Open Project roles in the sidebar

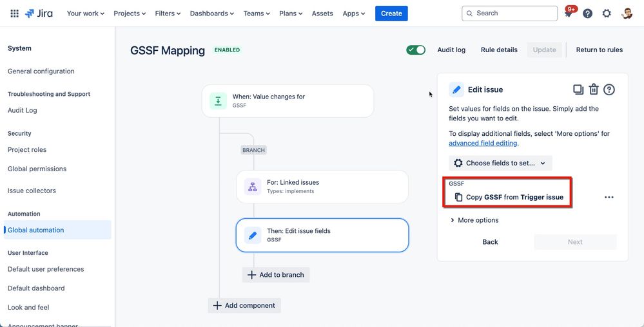point(27,150)
